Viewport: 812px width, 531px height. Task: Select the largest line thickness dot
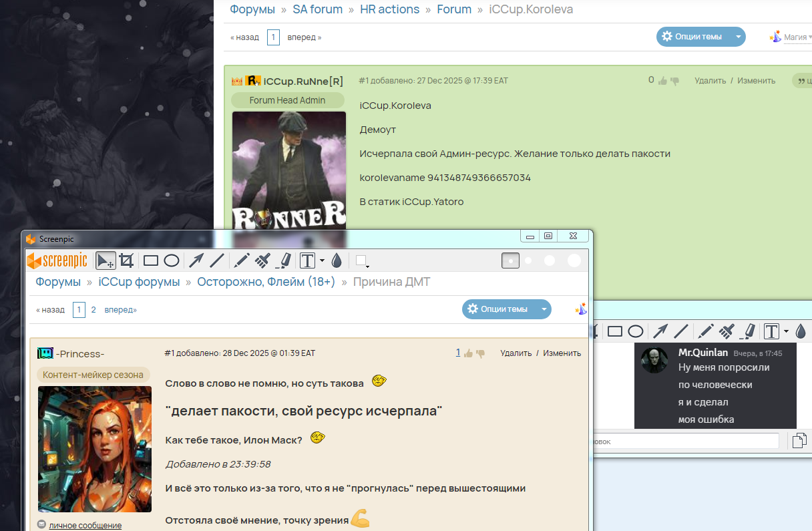pyautogui.click(x=574, y=260)
